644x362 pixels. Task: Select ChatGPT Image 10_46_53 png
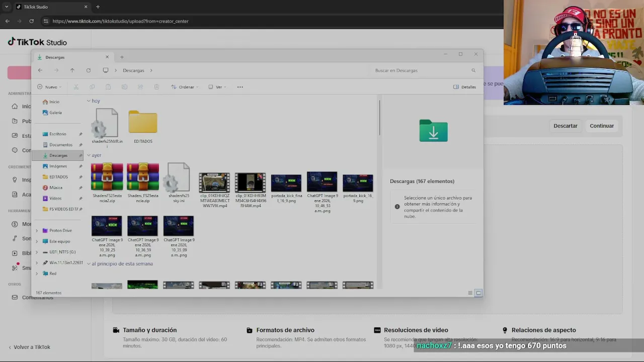tap(322, 192)
